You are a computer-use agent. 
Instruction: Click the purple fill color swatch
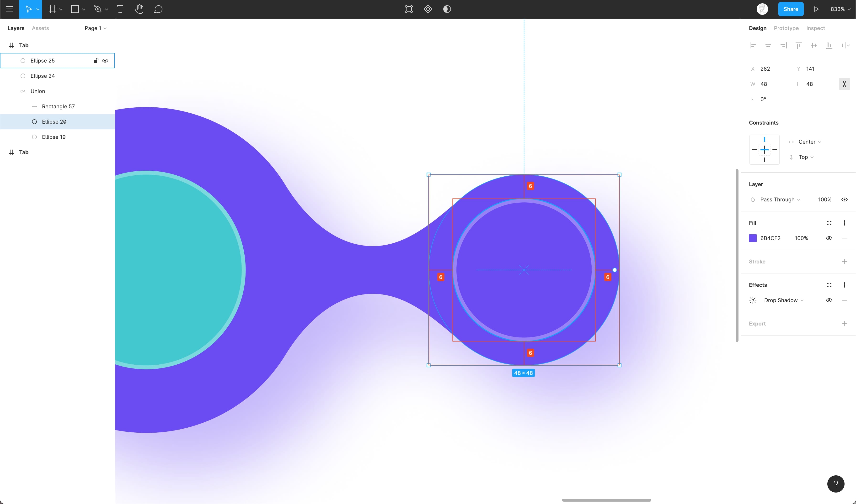[x=753, y=238]
